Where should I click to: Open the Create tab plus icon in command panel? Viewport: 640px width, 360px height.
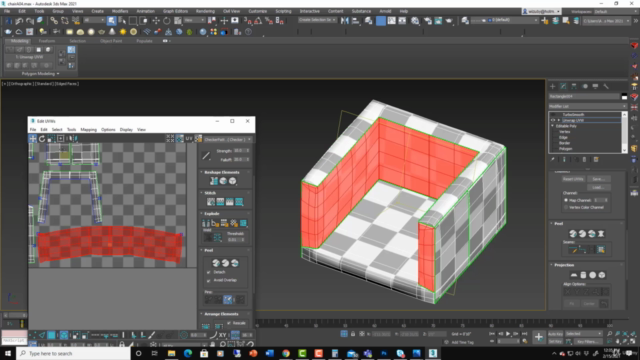[553, 86]
